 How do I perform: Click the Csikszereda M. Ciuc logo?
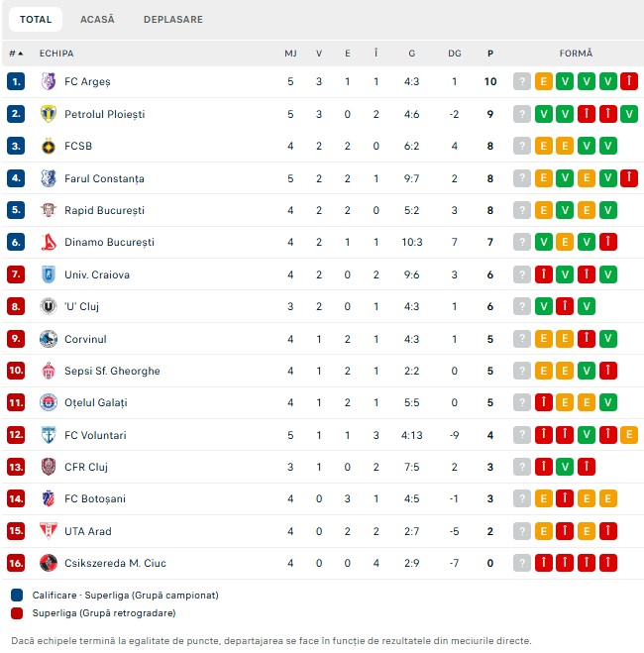pos(49,563)
